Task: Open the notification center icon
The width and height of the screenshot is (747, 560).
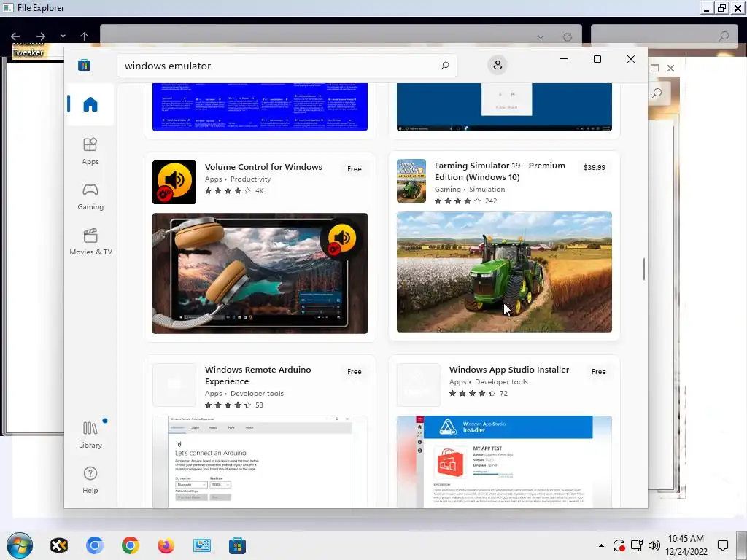Action: coord(723,545)
